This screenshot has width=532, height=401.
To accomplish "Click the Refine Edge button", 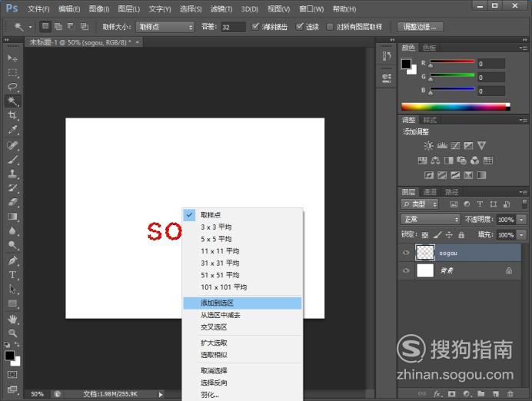I will (420, 27).
